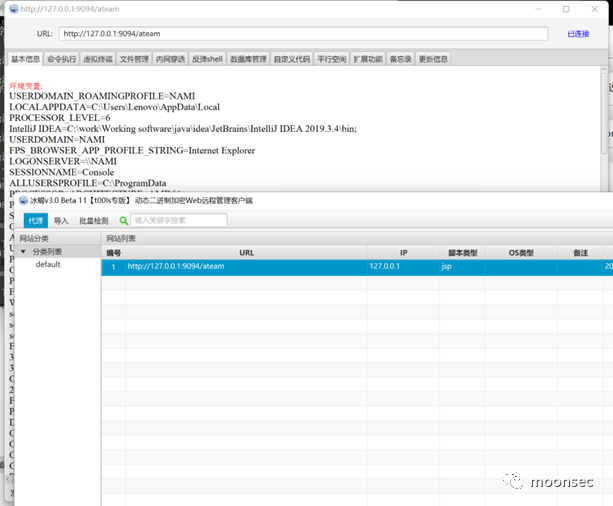Viewport: 613px width, 506px height.
Task: Open the 平行空间 tab
Action: [x=332, y=59]
